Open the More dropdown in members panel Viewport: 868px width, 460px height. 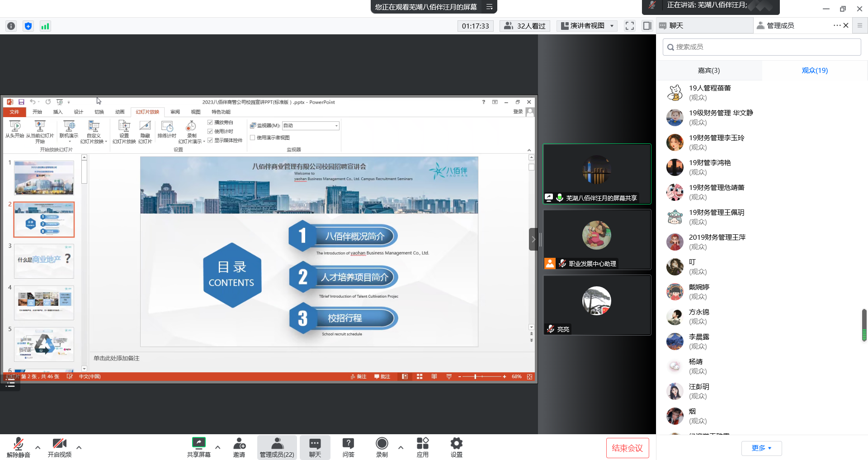[761, 448]
